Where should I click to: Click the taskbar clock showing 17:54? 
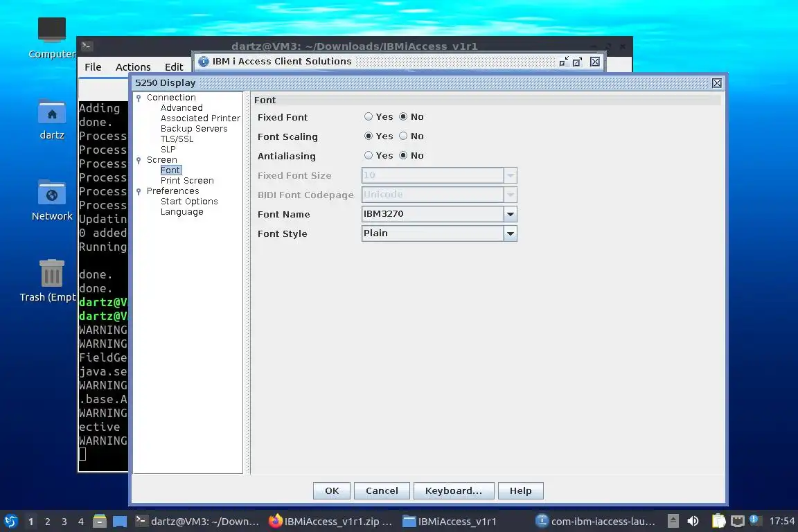pos(781,522)
